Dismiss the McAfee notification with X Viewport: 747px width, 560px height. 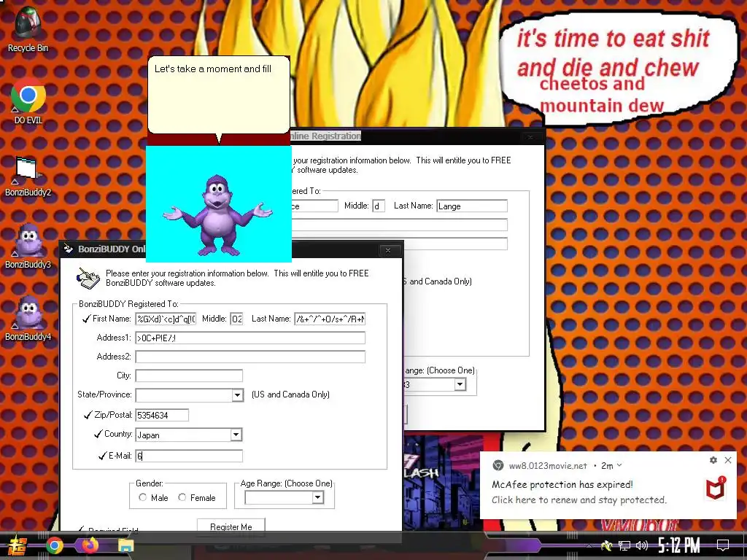pos(728,460)
